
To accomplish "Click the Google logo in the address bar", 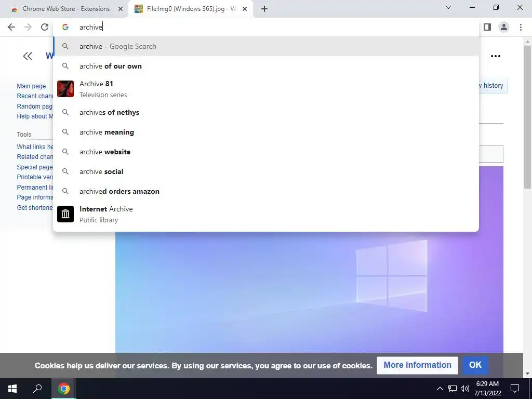I will click(x=65, y=27).
